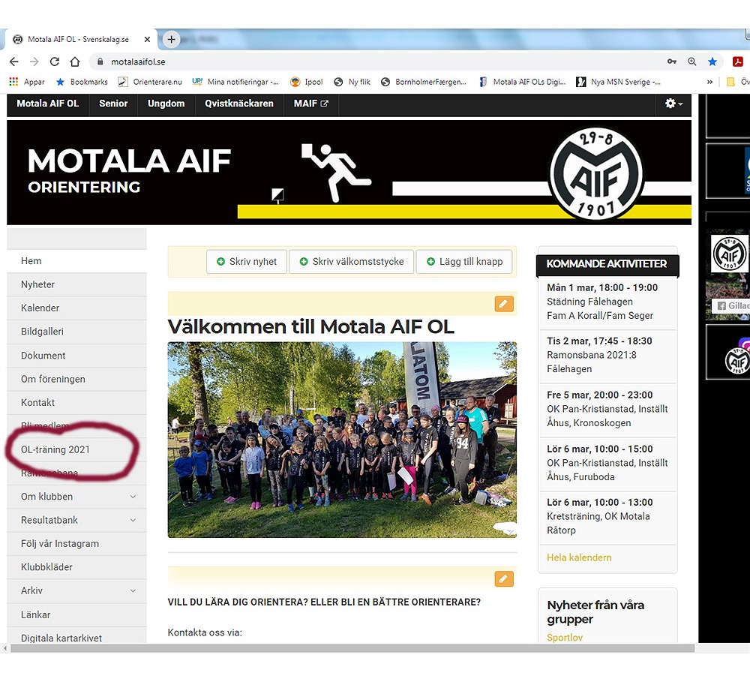
Task: Open the Sportlov news link
Action: [x=565, y=637]
